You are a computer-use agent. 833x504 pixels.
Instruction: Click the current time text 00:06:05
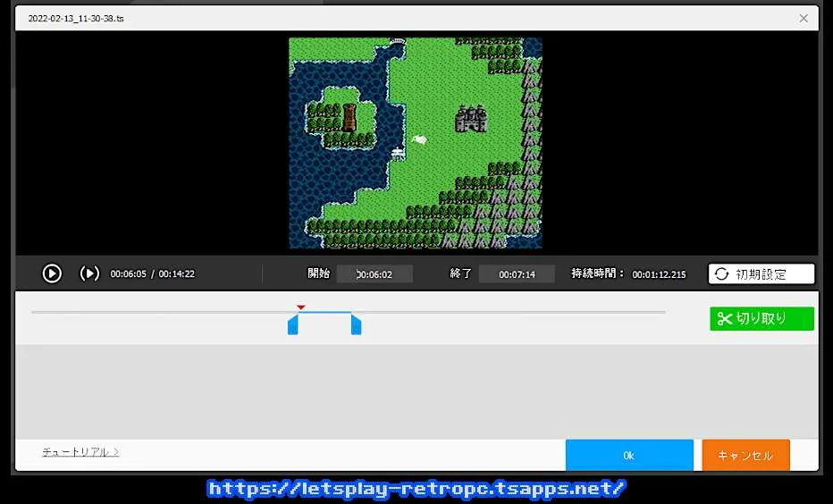(128, 274)
